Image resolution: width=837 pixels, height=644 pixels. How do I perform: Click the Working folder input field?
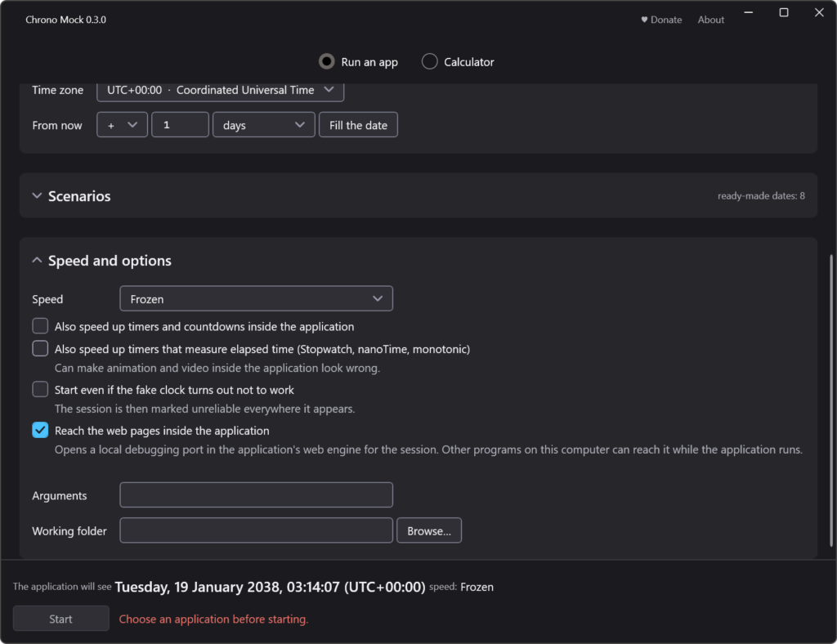256,530
